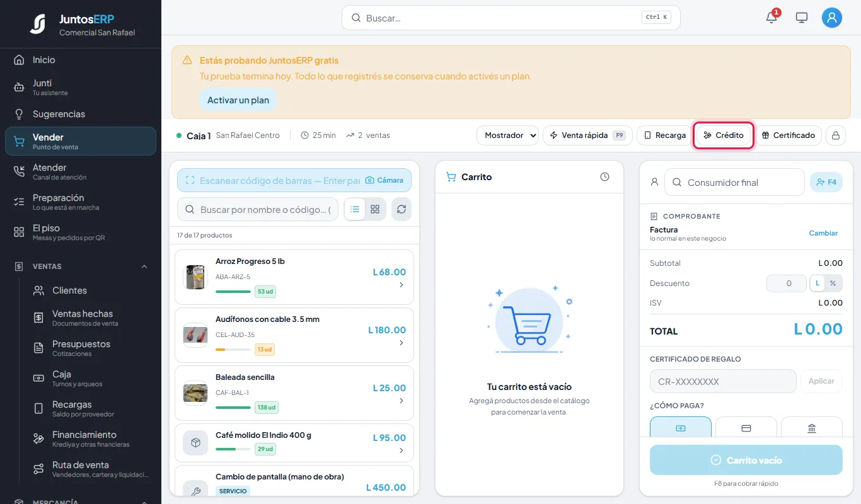Set discount type to percent
Screen dimensions: 861x504
coord(833,283)
